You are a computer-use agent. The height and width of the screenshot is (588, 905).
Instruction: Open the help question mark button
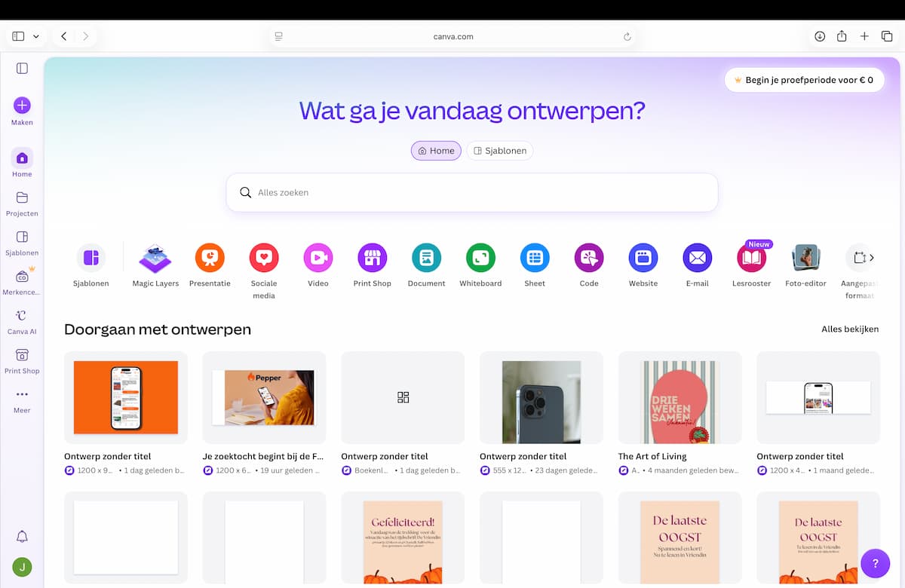pyautogui.click(x=876, y=563)
